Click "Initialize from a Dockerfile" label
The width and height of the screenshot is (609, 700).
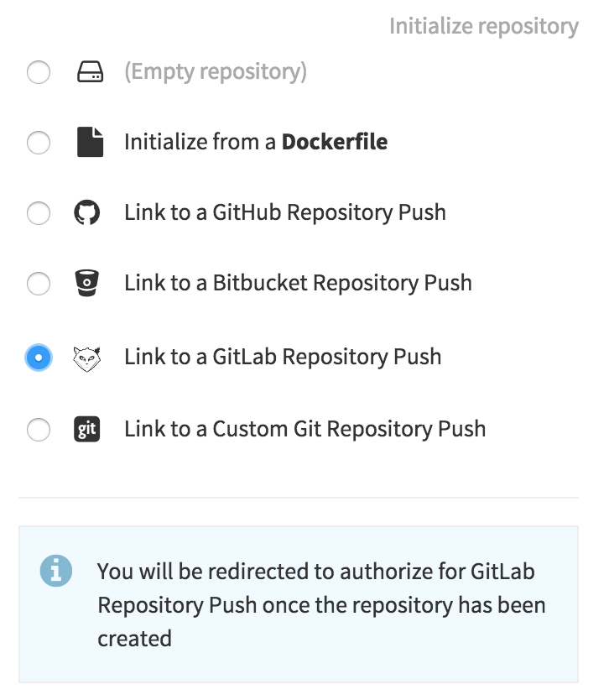(x=256, y=142)
